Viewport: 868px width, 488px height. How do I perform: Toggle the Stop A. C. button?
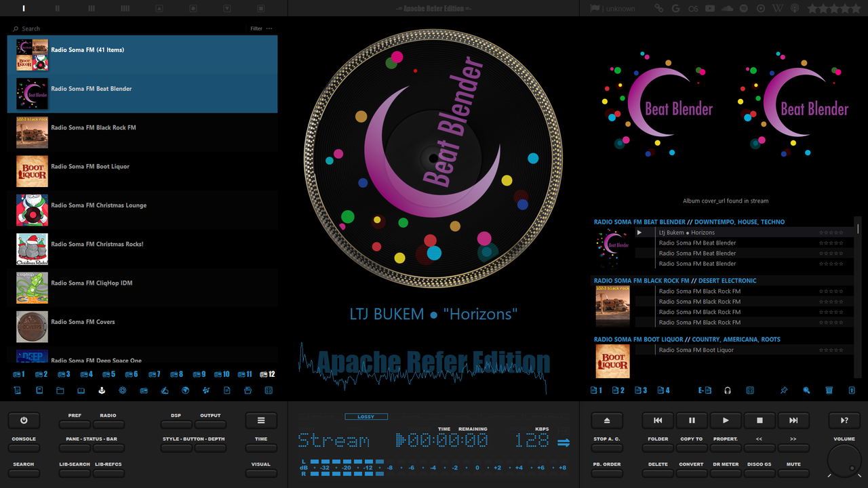607,447
